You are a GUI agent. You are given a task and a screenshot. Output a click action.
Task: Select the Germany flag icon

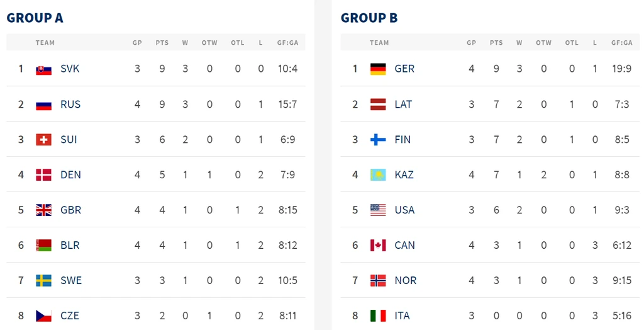[x=378, y=69]
